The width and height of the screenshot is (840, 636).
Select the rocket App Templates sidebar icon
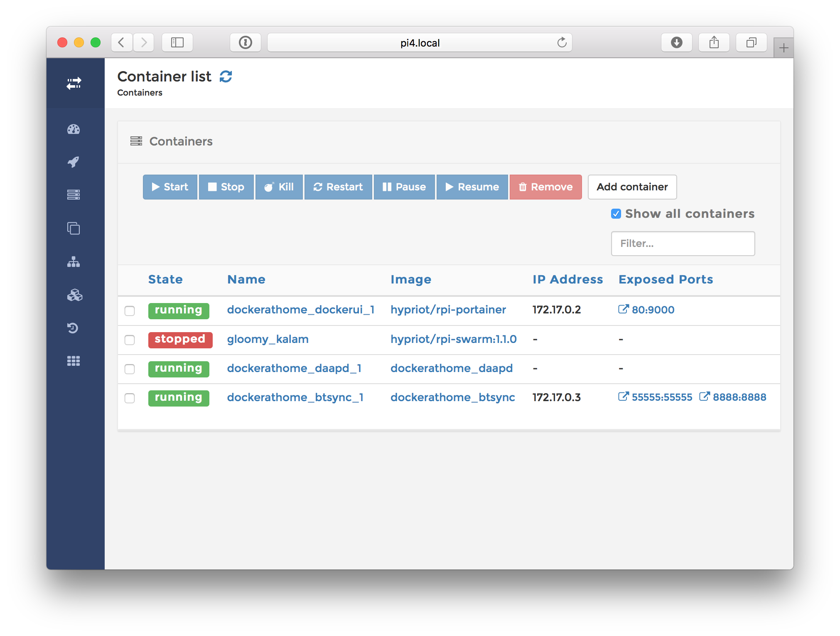coord(74,162)
